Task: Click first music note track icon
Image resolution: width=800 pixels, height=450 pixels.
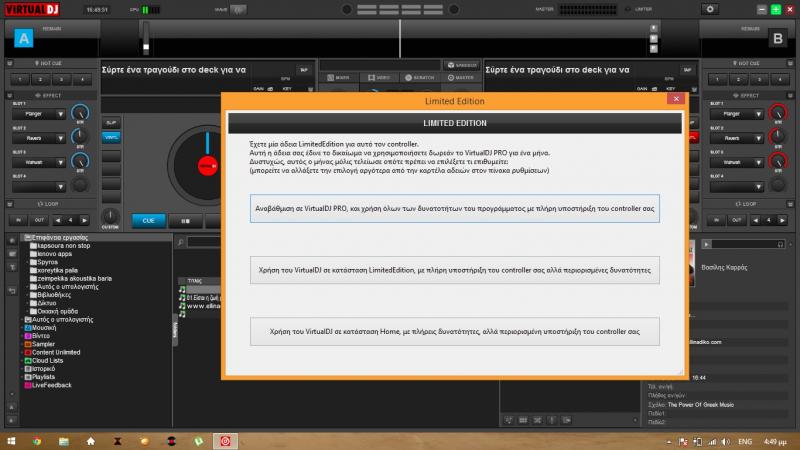Action: [x=182, y=289]
